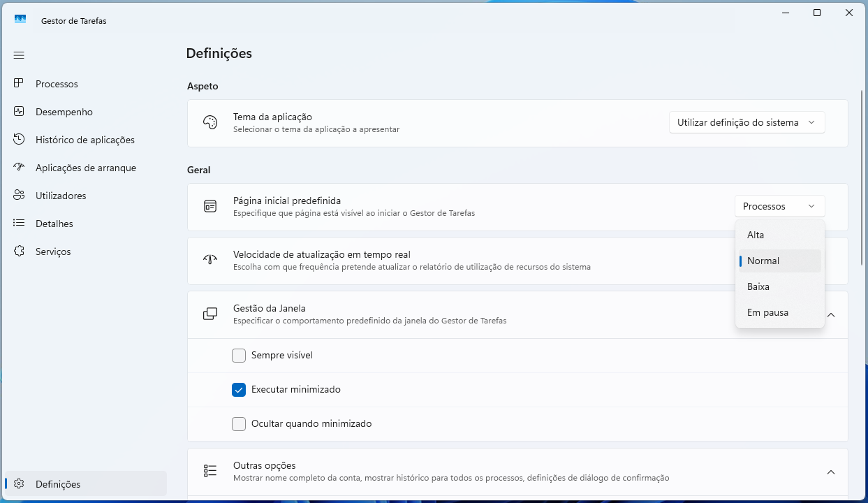The width and height of the screenshot is (868, 503).
Task: Open the Desempenho performance icon
Action: coord(19,111)
